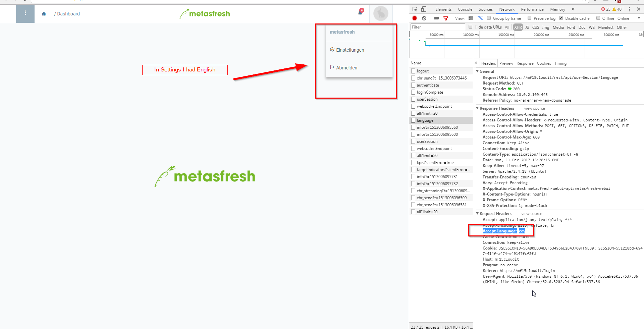This screenshot has height=329, width=644.
Task: Select the language request row
Action: tap(441, 120)
